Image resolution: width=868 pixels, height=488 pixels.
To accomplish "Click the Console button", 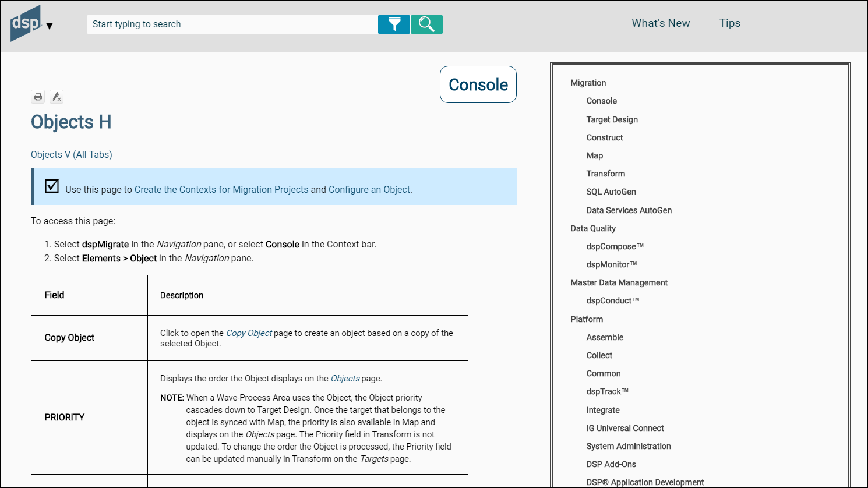I will tap(478, 84).
